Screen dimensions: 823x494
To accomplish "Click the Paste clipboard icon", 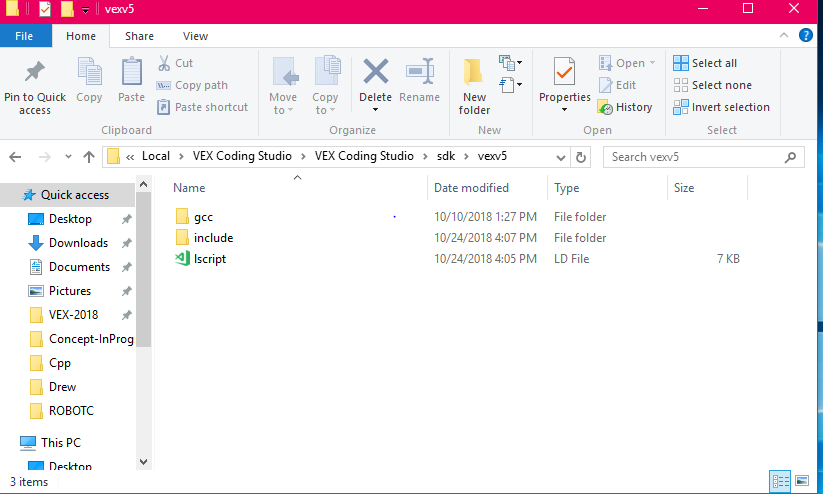I will [x=131, y=72].
